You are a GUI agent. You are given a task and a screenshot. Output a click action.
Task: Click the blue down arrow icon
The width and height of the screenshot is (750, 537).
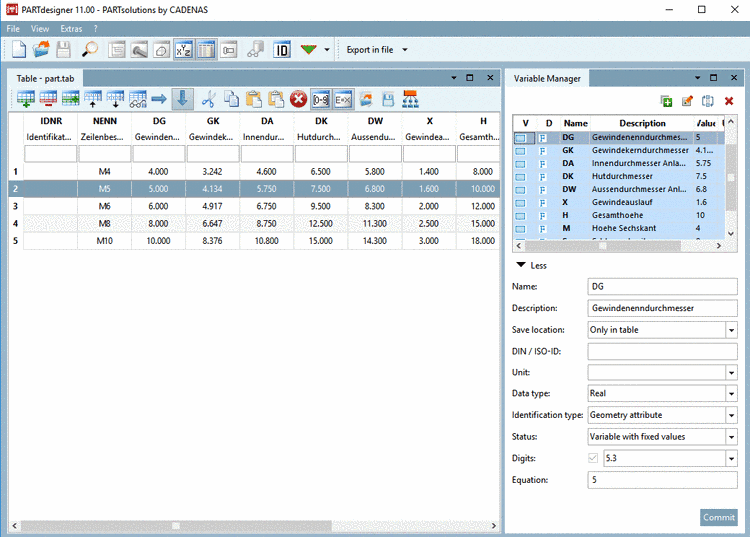[x=182, y=98]
